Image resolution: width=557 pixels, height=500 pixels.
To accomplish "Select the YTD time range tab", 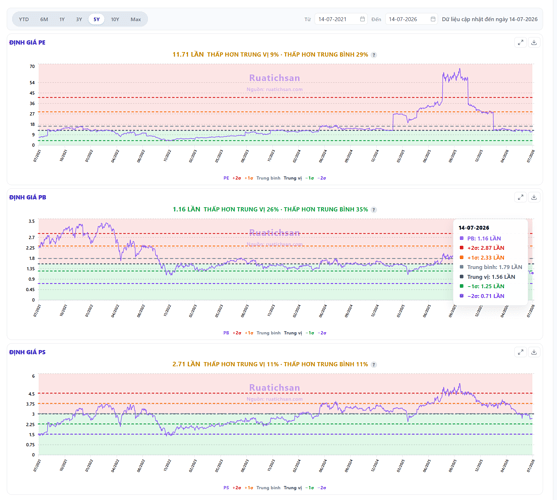I will point(24,19).
